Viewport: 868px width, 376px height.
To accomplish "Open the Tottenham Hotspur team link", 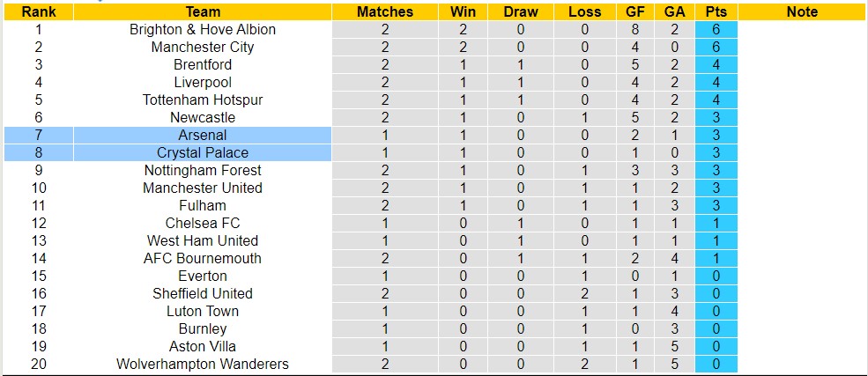I will [x=203, y=100].
